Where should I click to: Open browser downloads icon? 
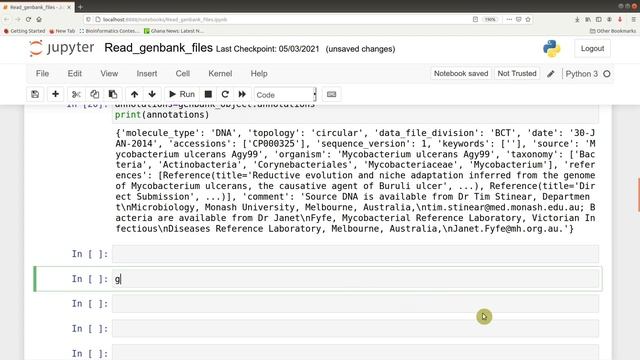click(577, 19)
